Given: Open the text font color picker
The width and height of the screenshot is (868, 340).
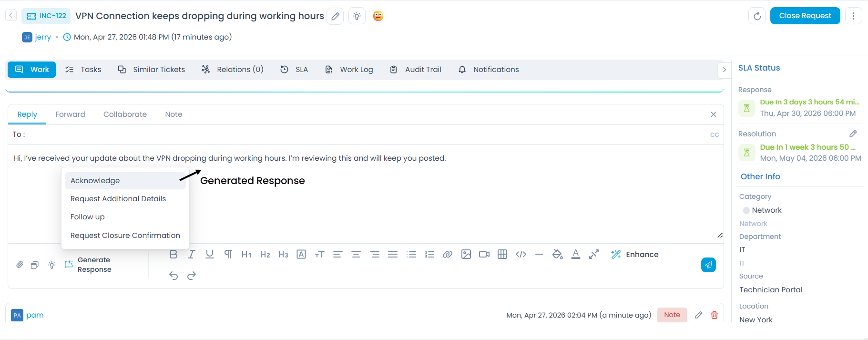Looking at the screenshot, I should (x=575, y=255).
